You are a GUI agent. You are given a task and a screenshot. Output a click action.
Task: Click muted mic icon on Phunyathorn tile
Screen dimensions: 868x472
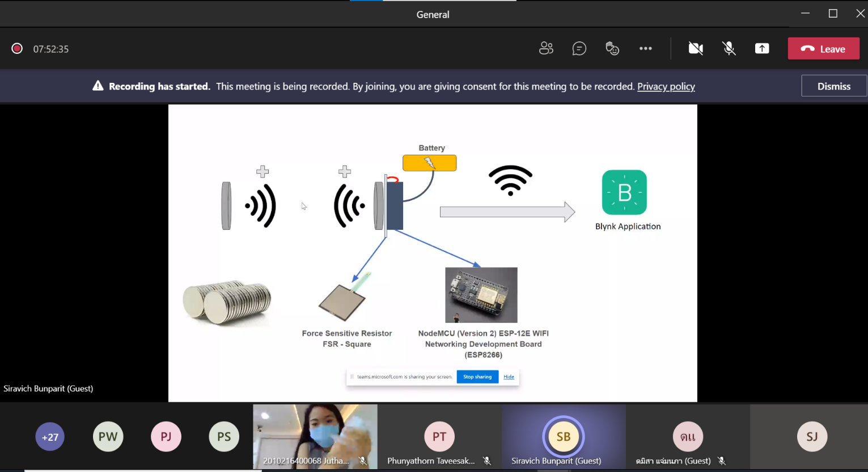click(487, 461)
